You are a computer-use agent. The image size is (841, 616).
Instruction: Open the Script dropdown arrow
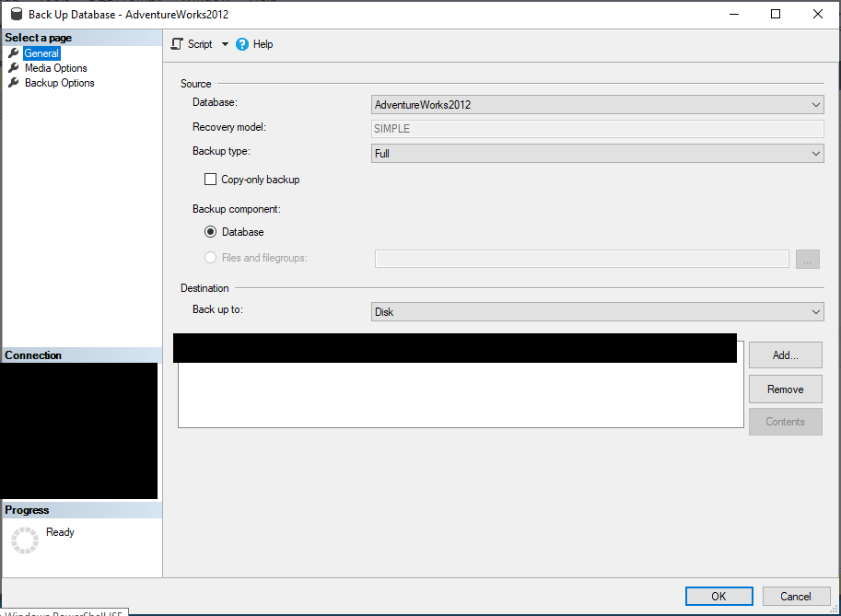click(226, 44)
